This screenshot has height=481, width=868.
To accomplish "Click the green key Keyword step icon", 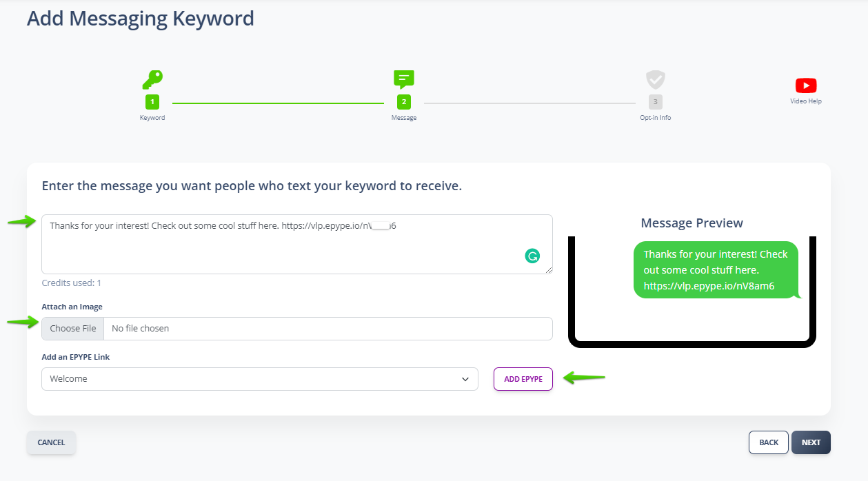I will [152, 80].
